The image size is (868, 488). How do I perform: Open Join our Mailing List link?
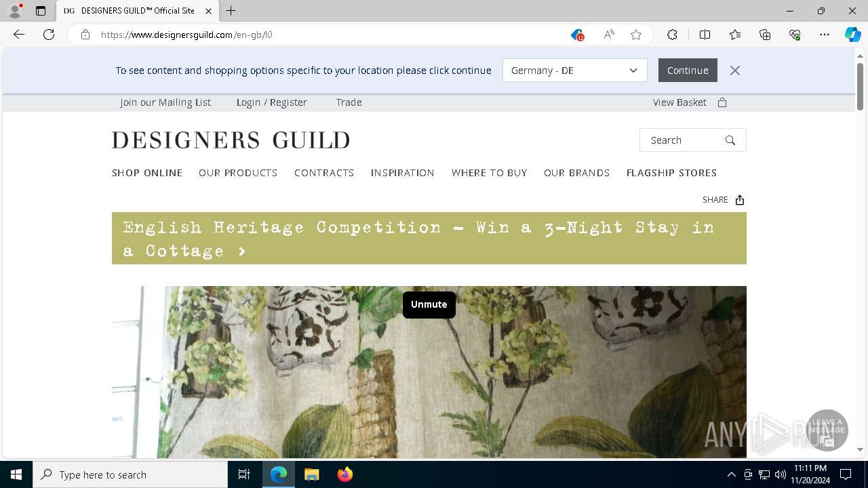(165, 102)
